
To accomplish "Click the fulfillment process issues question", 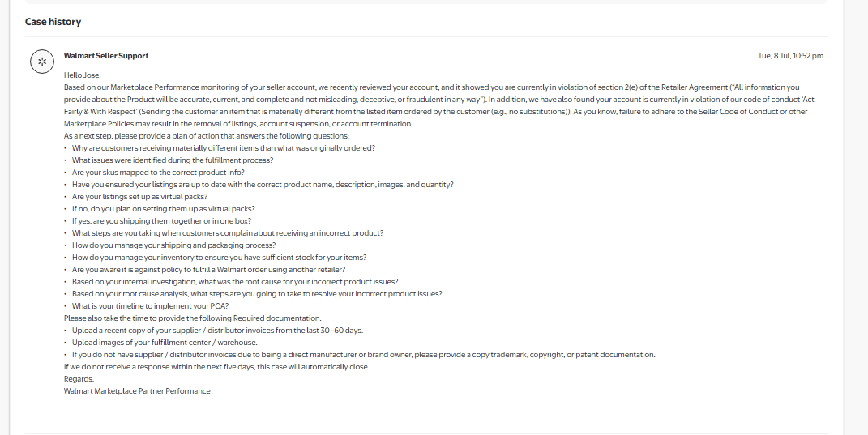I will [173, 160].
